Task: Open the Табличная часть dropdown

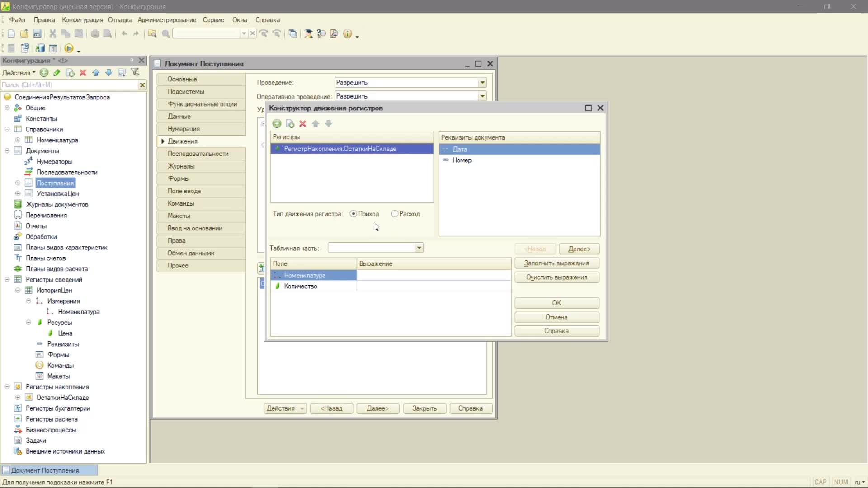Action: click(x=419, y=248)
